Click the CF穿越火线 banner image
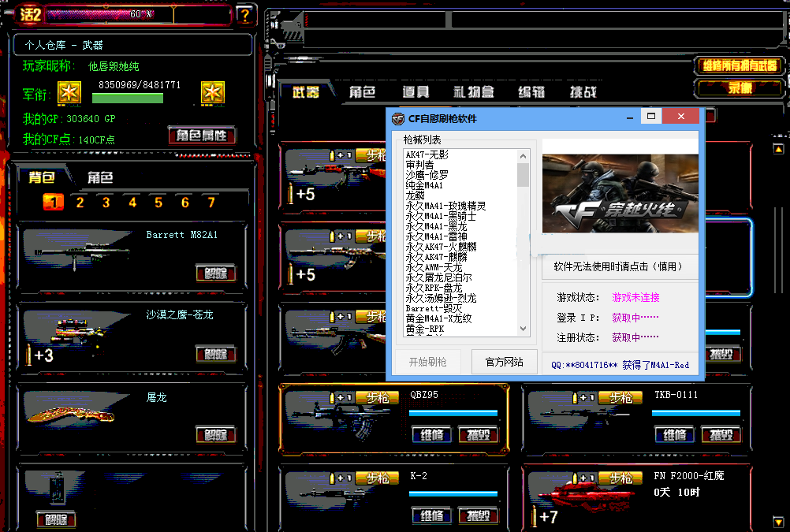 620,193
